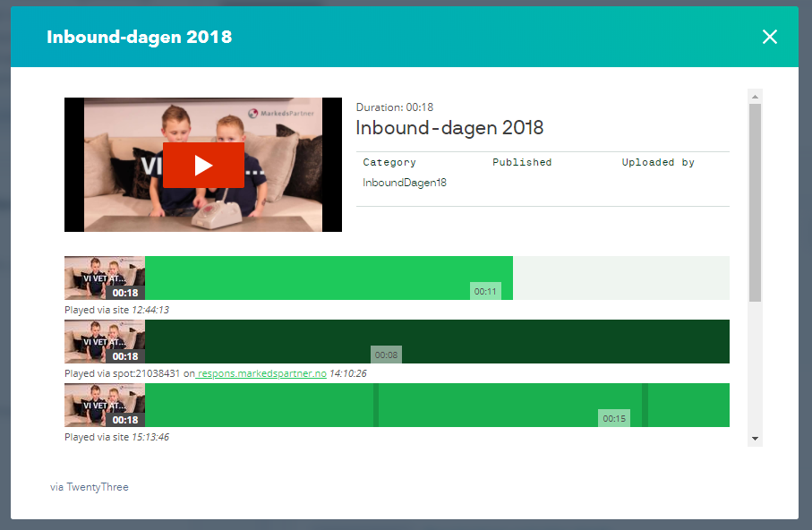Click the scrollbar down arrow
The height and width of the screenshot is (530, 812).
(755, 439)
